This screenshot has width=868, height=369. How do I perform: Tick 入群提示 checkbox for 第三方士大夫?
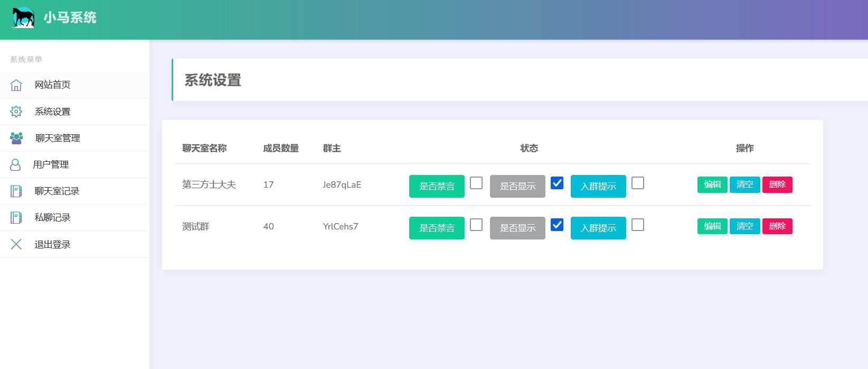coord(638,183)
